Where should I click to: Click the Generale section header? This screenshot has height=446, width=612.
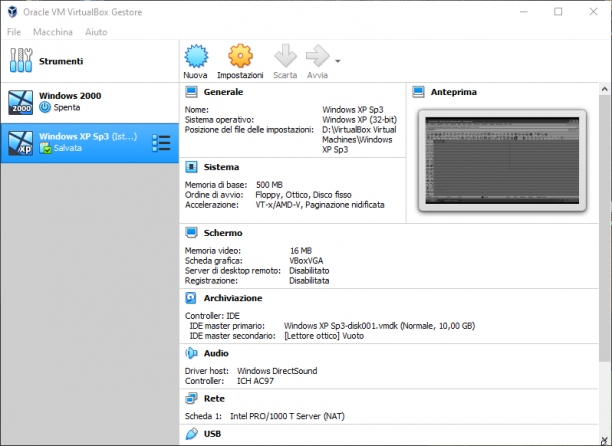pos(223,92)
